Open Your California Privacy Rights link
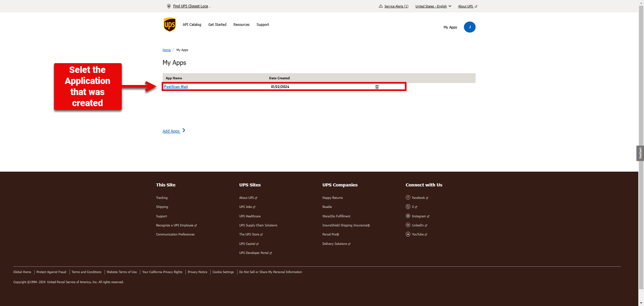The width and height of the screenshot is (644, 306). pos(162,272)
